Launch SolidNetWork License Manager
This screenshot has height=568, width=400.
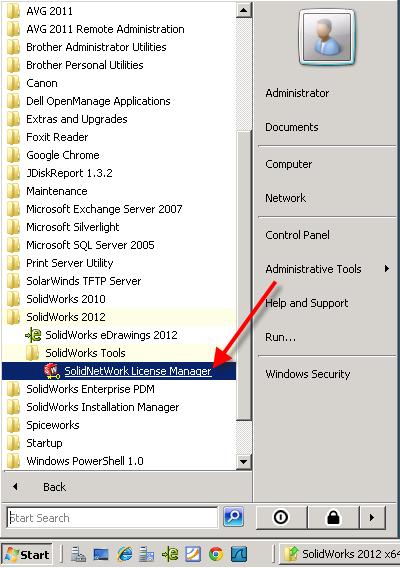[119, 371]
